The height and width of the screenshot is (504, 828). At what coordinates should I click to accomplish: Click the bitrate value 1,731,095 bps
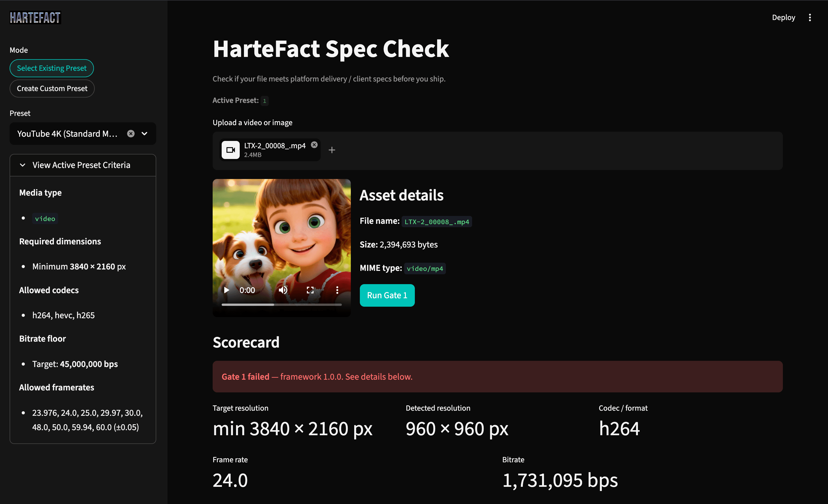coord(560,480)
